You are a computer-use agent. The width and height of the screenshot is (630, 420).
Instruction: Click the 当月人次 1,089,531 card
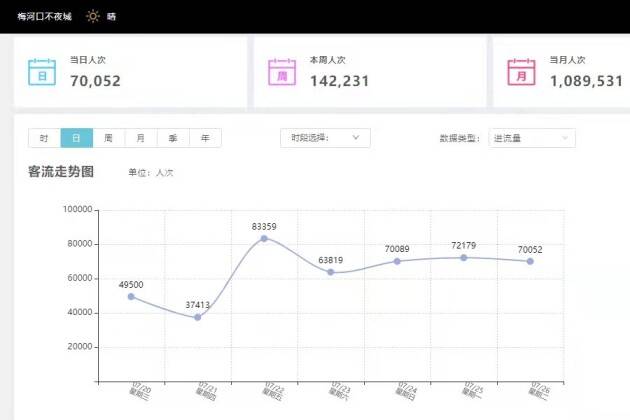click(562, 72)
